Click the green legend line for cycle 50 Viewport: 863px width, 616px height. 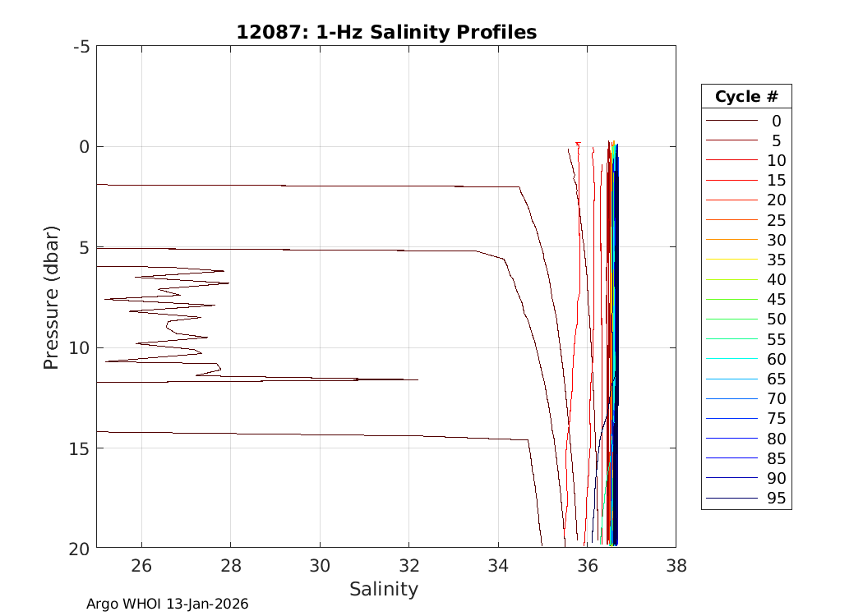click(x=731, y=319)
